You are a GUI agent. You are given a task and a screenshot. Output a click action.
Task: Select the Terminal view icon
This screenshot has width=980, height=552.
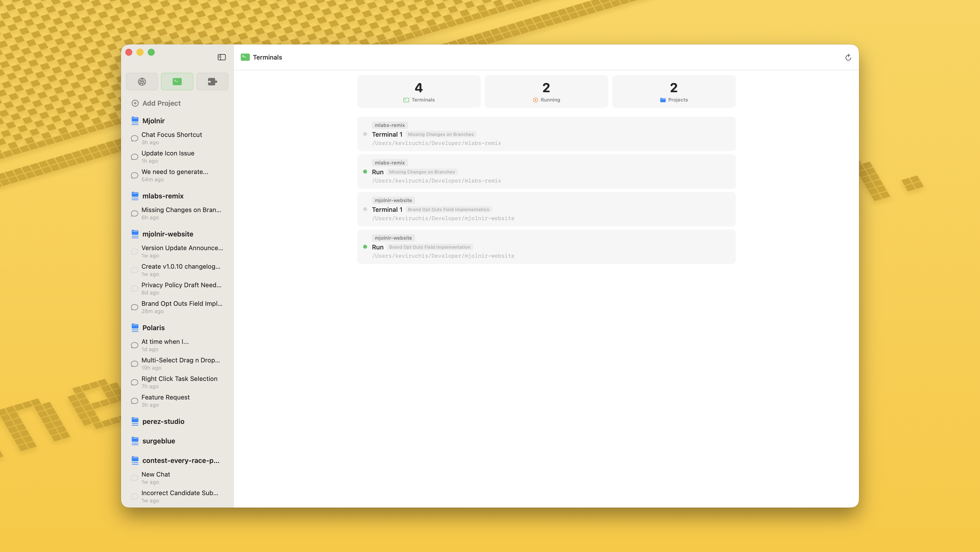point(177,82)
